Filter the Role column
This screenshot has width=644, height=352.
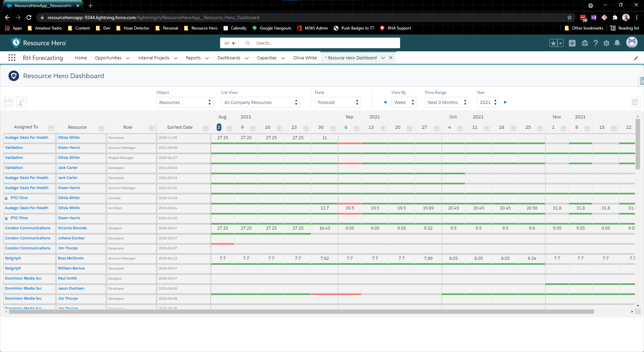[x=152, y=128]
